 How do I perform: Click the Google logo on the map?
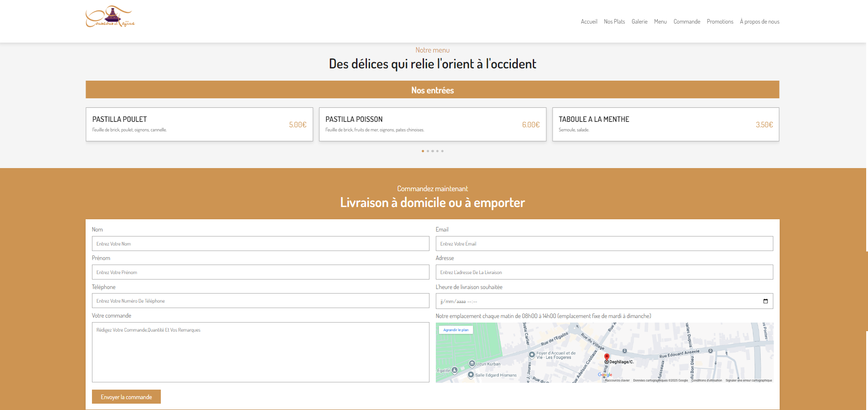coord(604,374)
